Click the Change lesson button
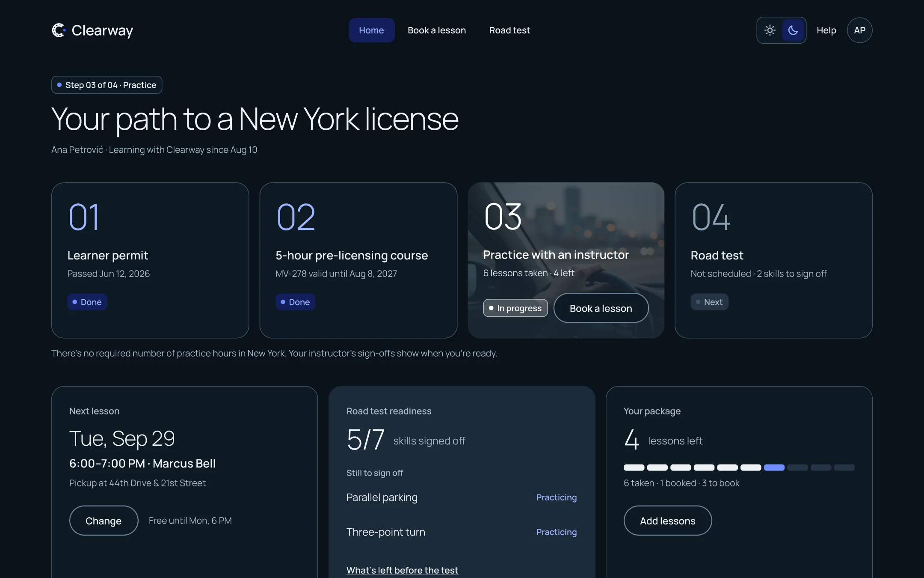This screenshot has width=924, height=578. 104,520
